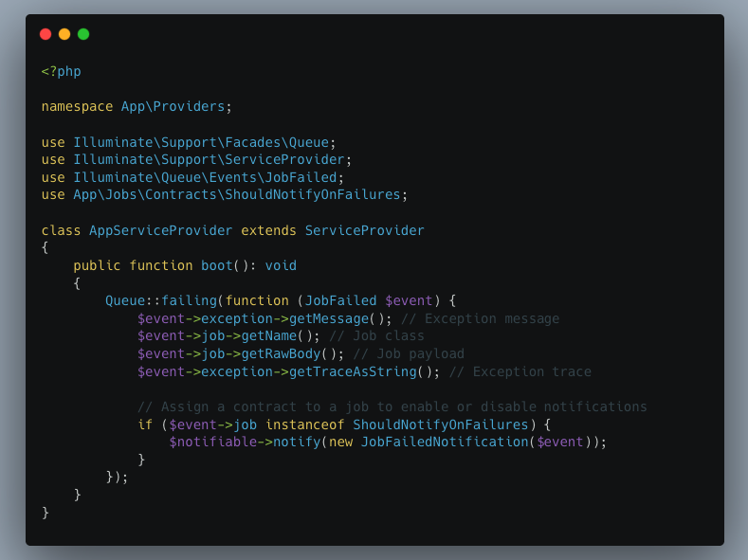The image size is (748, 560).
Task: Click 'Illuminate\Queue\Events\JobFailed' import
Action: pyautogui.click(x=205, y=177)
